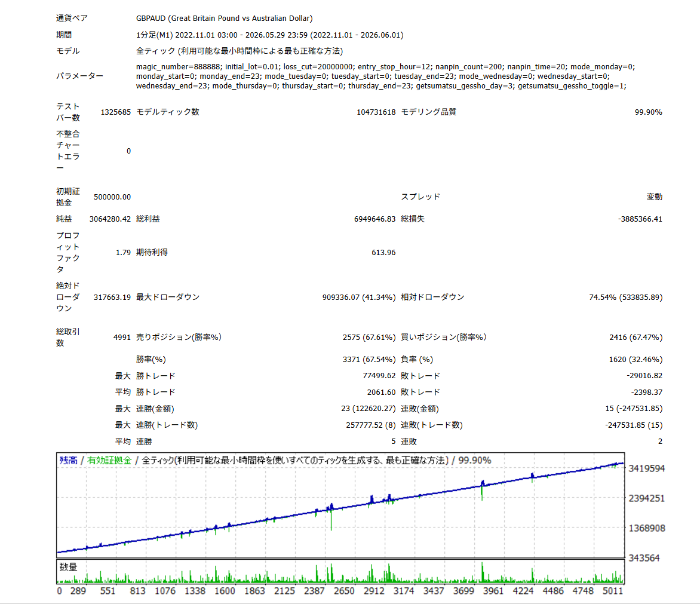Click the chart mismatch errors value 0
The height and width of the screenshot is (604, 700).
click(128, 151)
